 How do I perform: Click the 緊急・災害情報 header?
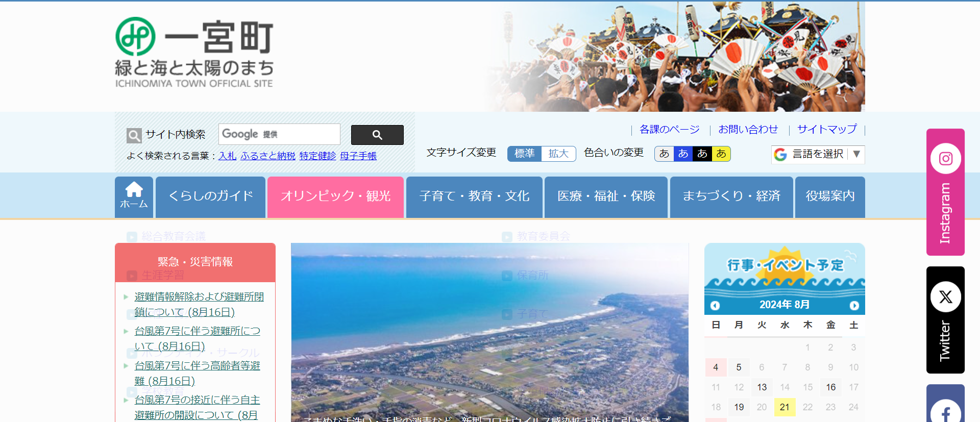195,262
